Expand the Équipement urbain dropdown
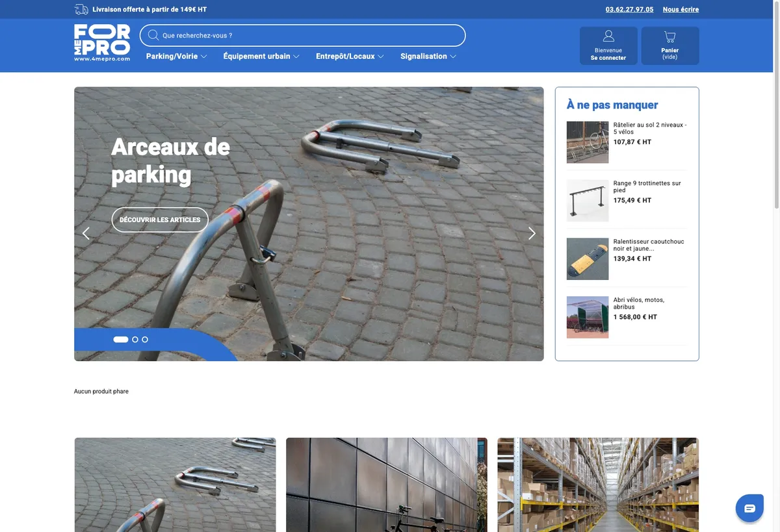This screenshot has height=532, width=780. click(261, 57)
